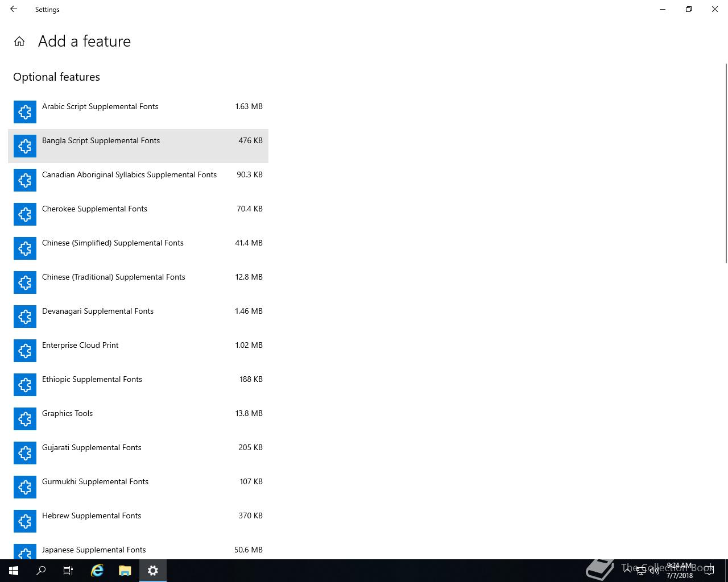Image resolution: width=728 pixels, height=582 pixels.
Task: Close the Settings window
Action: pos(715,9)
